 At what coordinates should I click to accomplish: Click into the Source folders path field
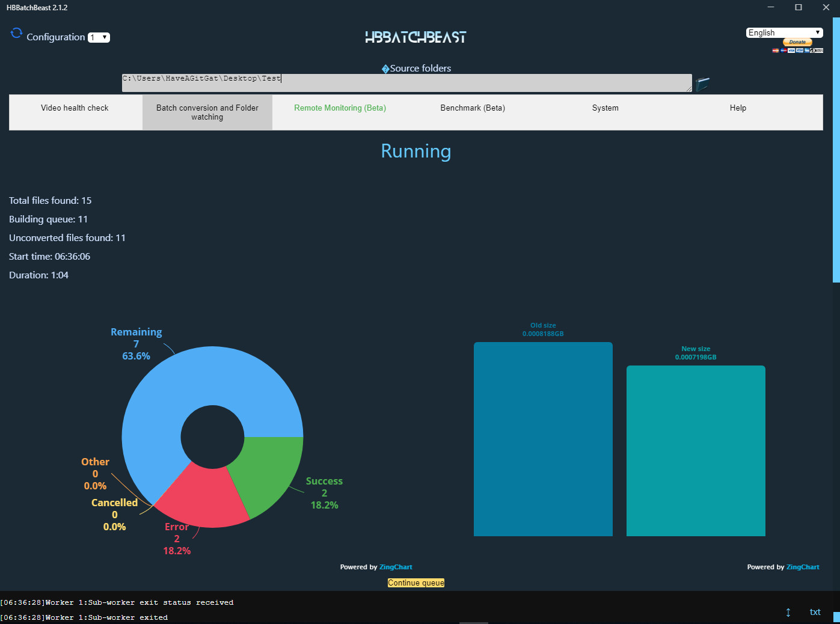coord(406,83)
